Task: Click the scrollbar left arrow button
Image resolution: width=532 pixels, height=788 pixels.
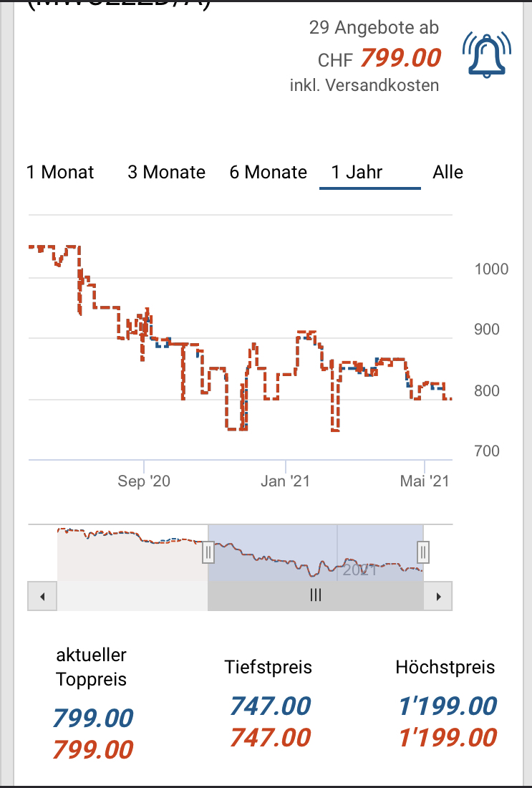Action: point(42,595)
